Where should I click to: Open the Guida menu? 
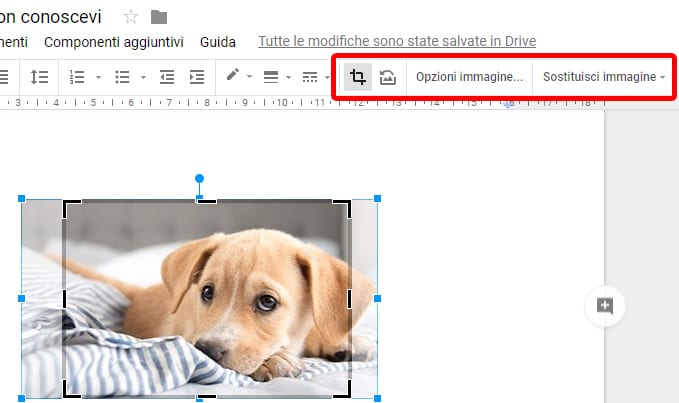click(x=218, y=42)
